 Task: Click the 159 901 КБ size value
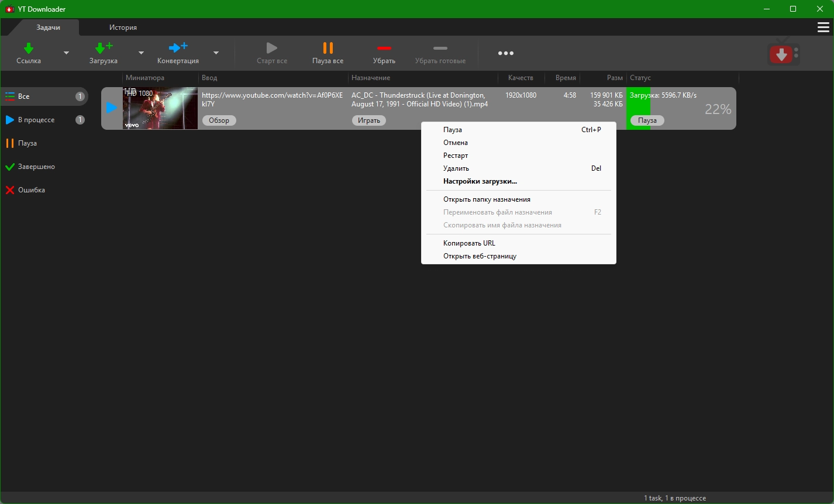(x=606, y=95)
